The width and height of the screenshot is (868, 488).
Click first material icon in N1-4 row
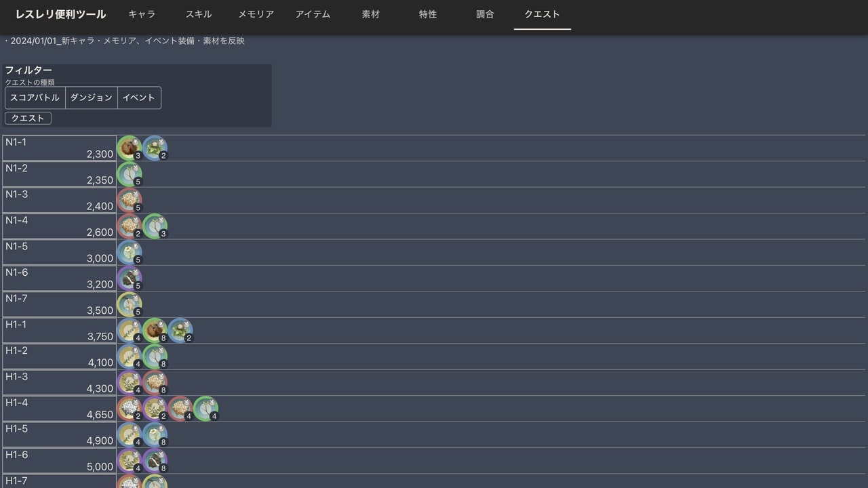click(129, 226)
